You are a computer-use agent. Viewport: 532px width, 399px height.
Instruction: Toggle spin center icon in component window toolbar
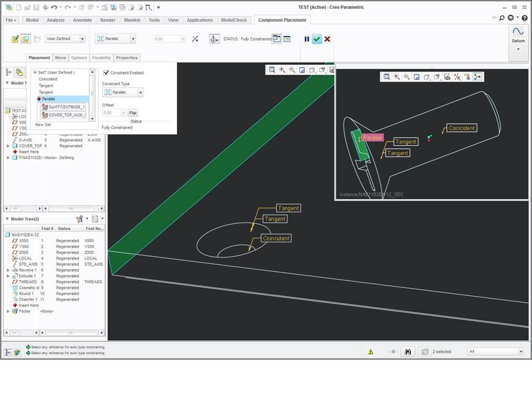click(x=477, y=77)
